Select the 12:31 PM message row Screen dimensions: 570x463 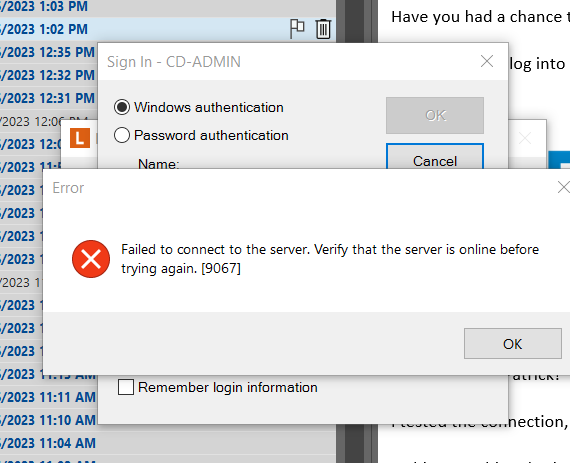click(x=49, y=98)
